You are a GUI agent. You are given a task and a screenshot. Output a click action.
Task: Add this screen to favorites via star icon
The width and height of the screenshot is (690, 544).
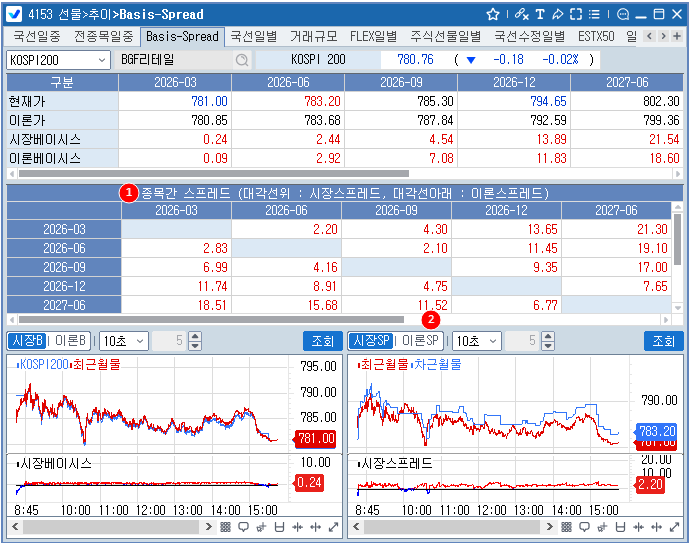(493, 15)
